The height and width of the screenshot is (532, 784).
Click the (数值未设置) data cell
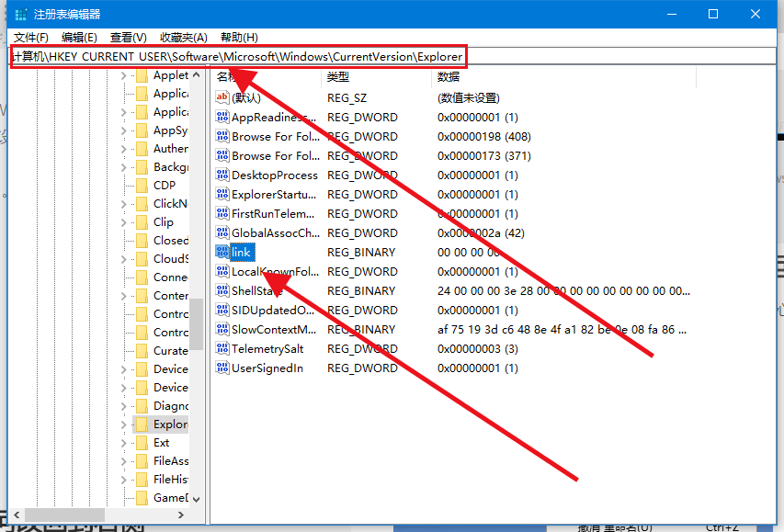pos(469,98)
